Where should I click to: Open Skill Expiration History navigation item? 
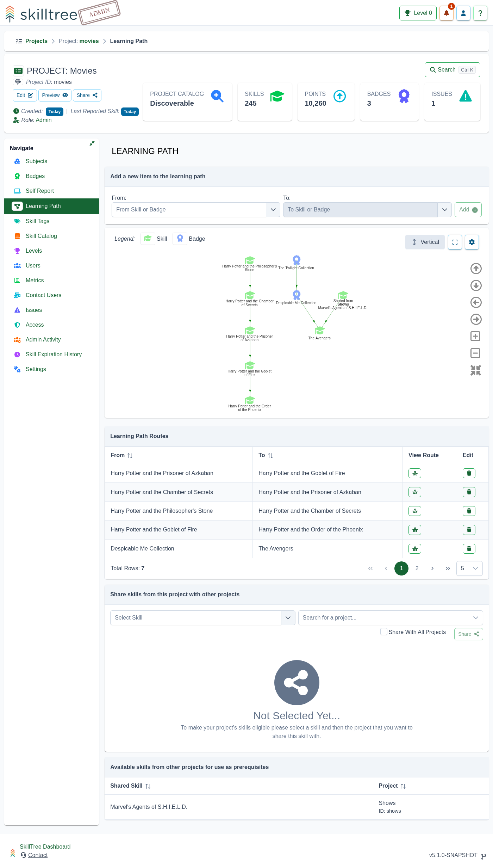click(54, 355)
